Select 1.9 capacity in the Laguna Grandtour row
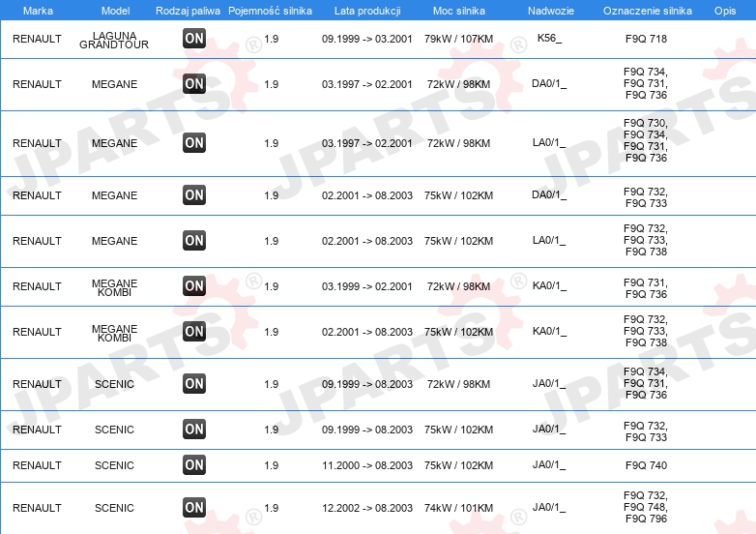Screen dimensions: 756x534 (x=272, y=39)
